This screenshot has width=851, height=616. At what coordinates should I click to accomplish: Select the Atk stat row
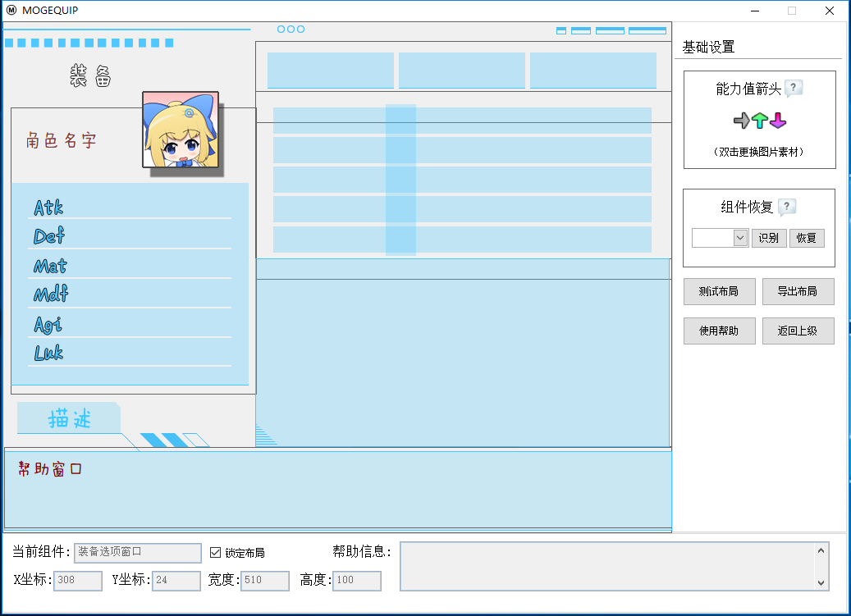point(130,208)
